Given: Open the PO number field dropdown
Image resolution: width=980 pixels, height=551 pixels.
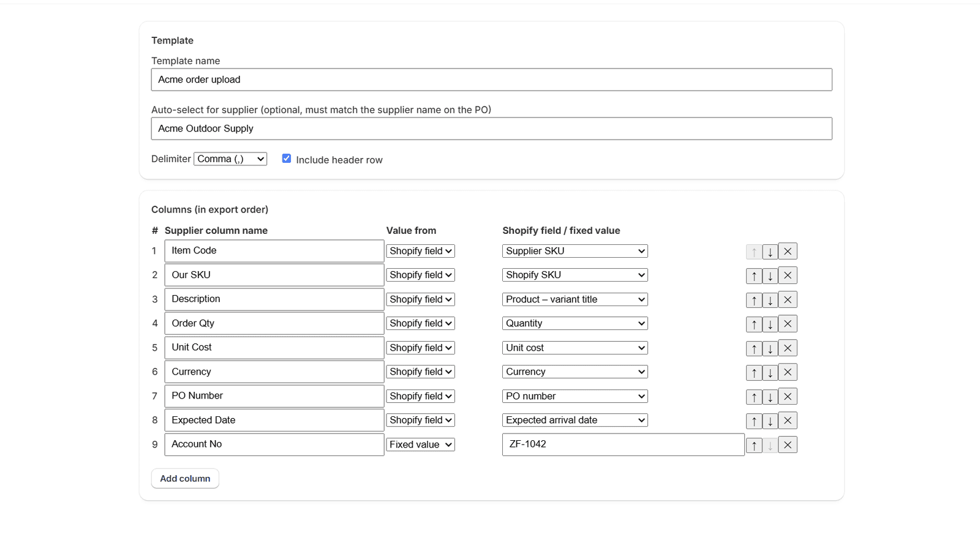Looking at the screenshot, I should pos(575,396).
